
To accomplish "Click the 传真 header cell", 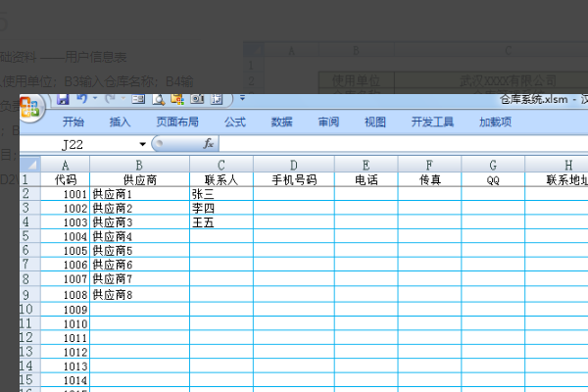I will (429, 179).
